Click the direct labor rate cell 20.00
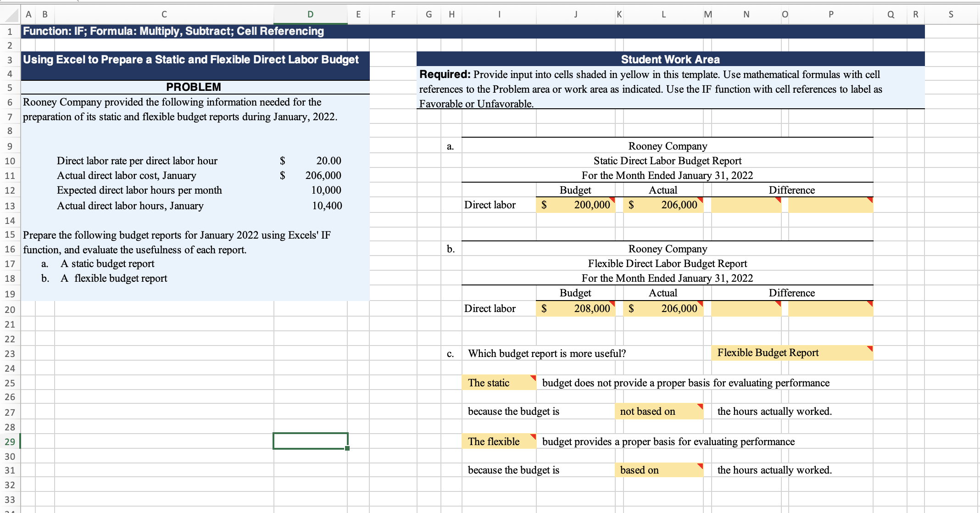Viewport: 980px width, 513px height. point(311,161)
